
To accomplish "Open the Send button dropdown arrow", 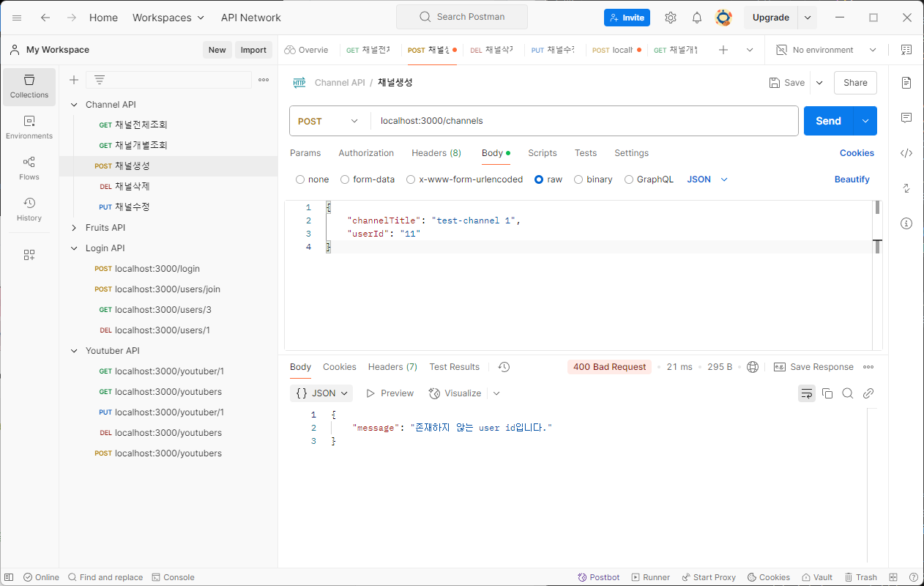I will click(x=865, y=121).
